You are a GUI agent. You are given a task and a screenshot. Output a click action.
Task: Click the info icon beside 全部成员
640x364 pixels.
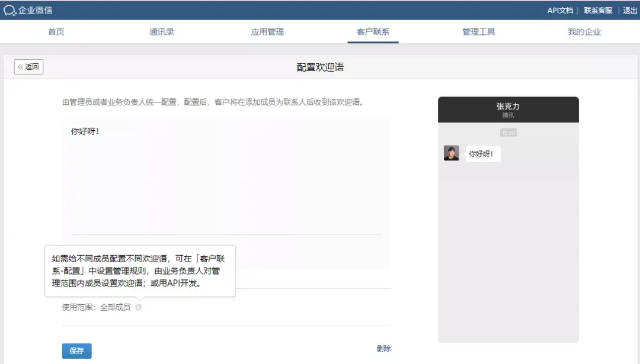[139, 307]
